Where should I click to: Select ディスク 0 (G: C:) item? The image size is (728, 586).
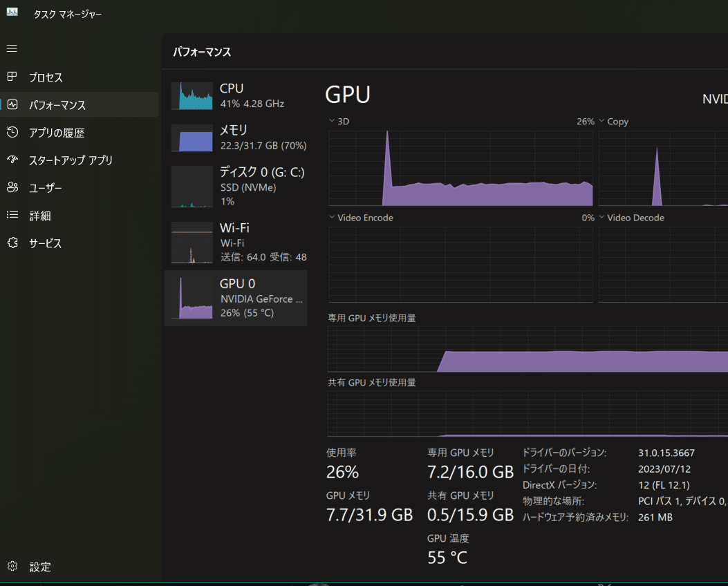point(236,186)
